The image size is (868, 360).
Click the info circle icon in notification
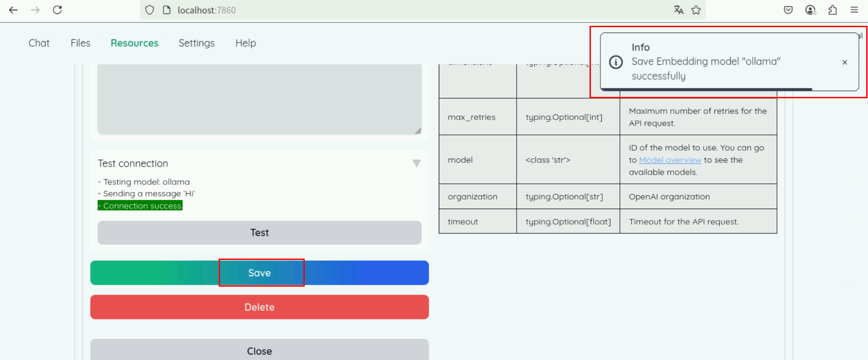point(616,62)
